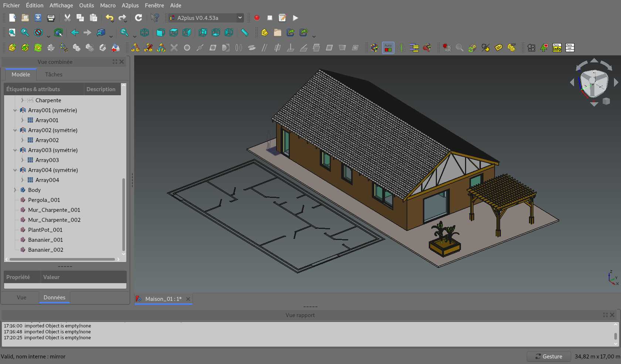Cut selection with the scissors icon
Image resolution: width=621 pixels, height=364 pixels.
tap(67, 18)
